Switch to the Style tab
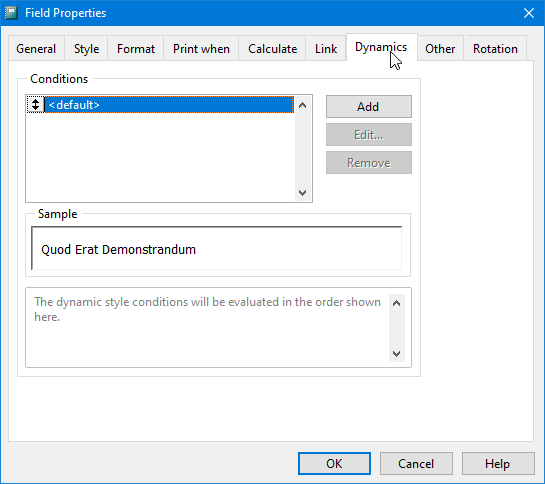545x484 pixels. (87, 49)
